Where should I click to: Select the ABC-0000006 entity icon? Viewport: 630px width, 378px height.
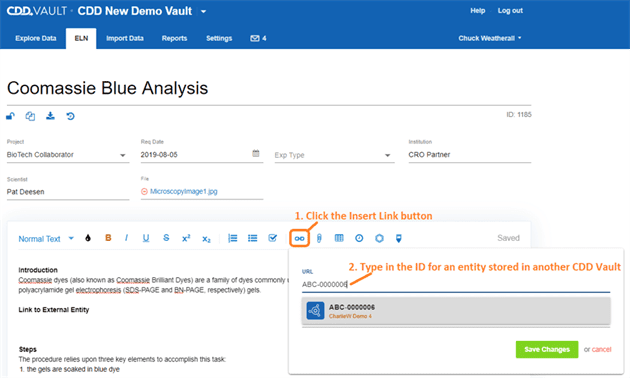(315, 311)
